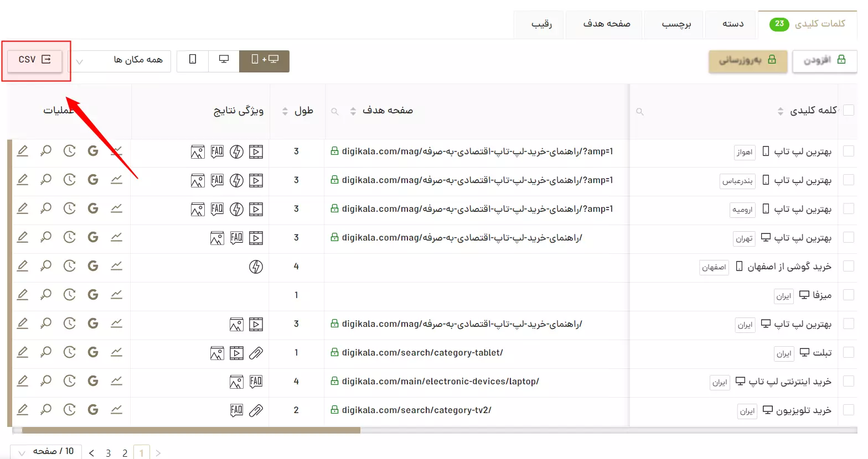This screenshot has height=459, width=868.
Task: Open Google icon for خرید اینترنتی لپ تاپ
Action: pos(93,381)
